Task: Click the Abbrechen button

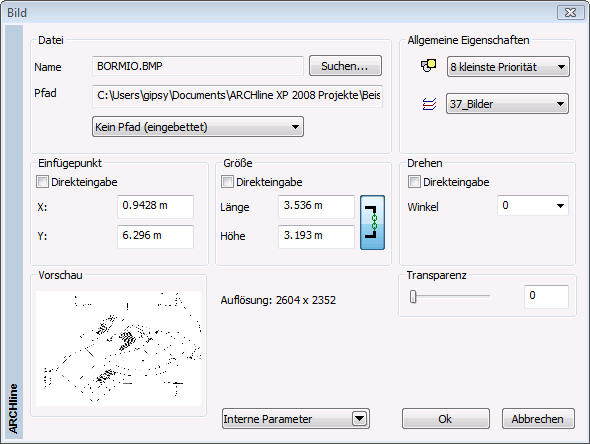Action: 538,418
